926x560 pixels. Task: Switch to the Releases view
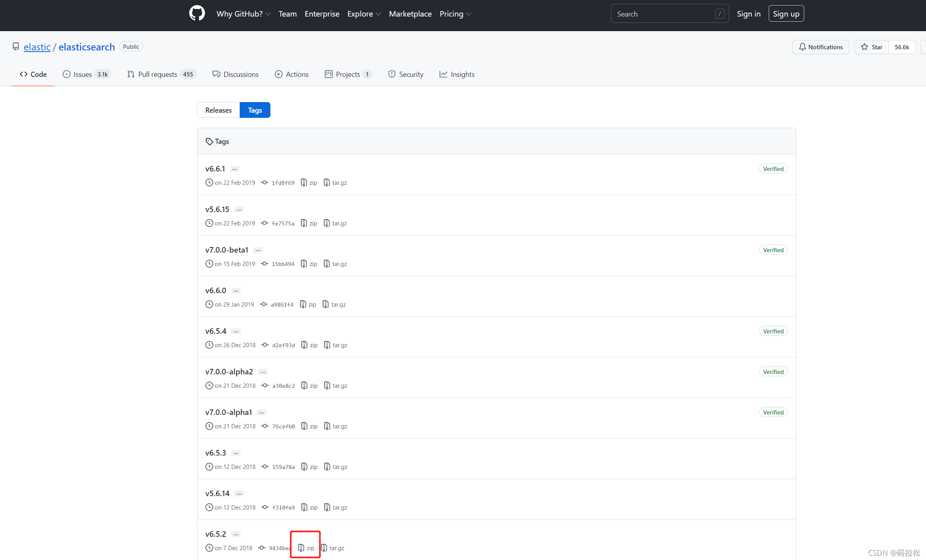coord(218,110)
